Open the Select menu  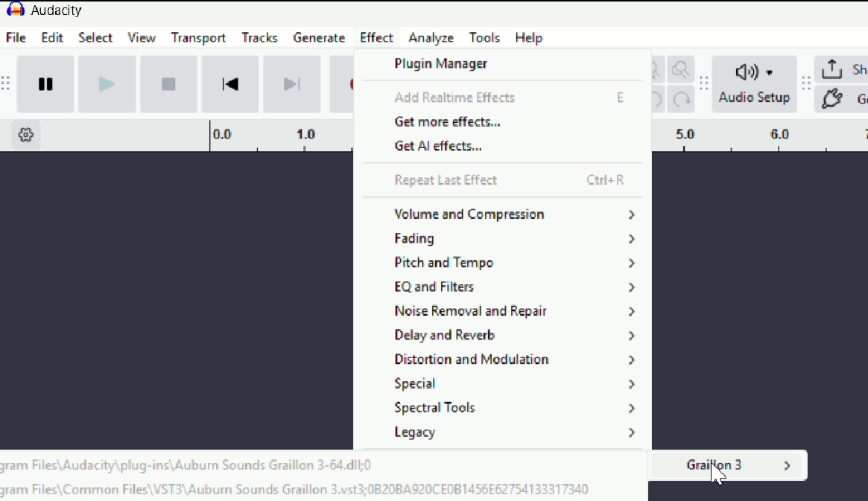(x=95, y=38)
